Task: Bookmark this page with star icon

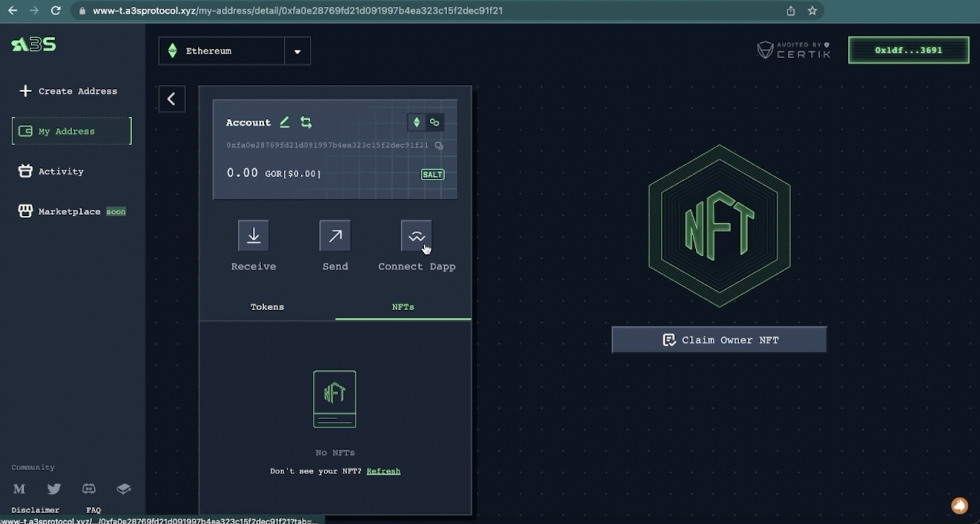Action: [x=812, y=10]
